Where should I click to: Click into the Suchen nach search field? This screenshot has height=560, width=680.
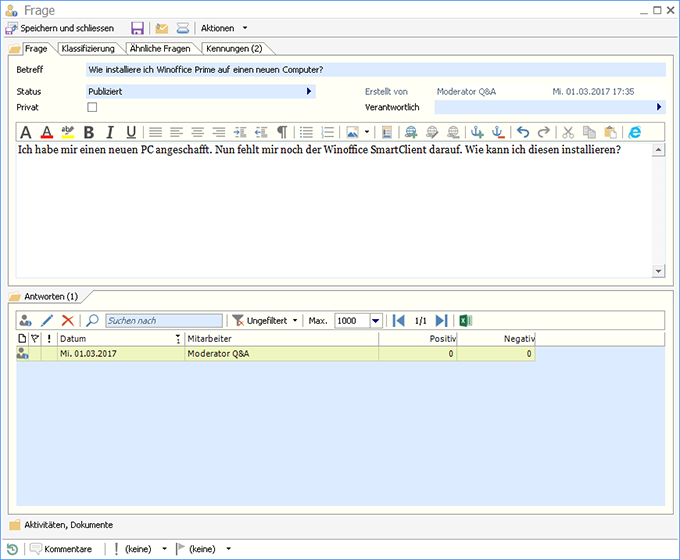[164, 321]
